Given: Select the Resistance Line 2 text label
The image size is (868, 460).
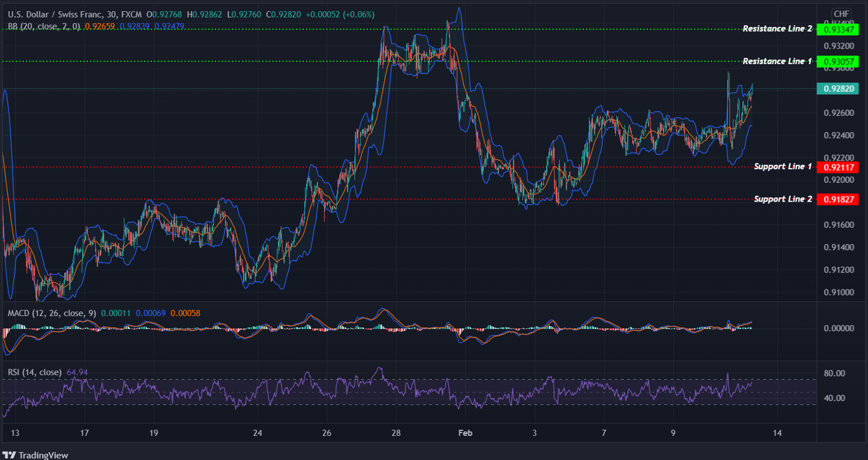Looking at the screenshot, I should tap(777, 28).
